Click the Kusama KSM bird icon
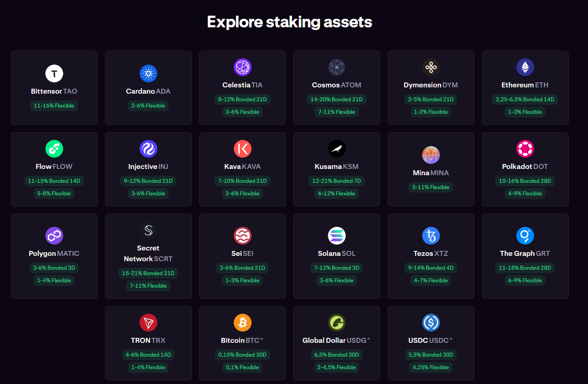 pyautogui.click(x=337, y=149)
